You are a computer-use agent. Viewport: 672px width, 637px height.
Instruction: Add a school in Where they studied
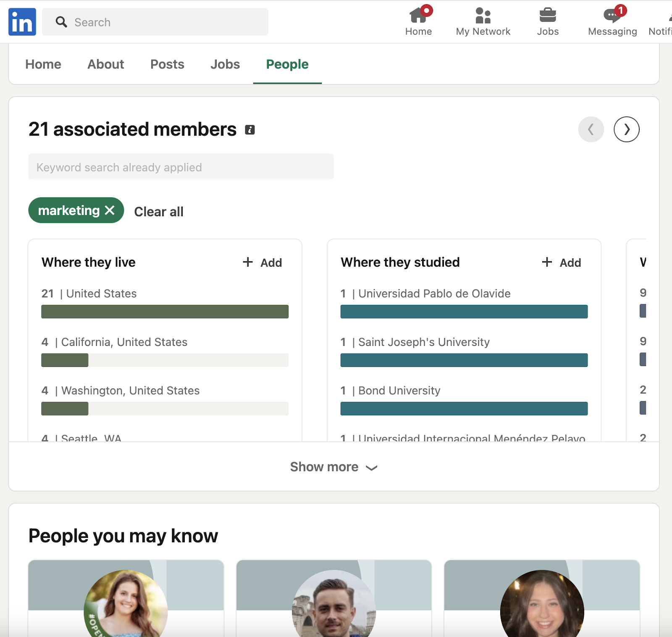(x=562, y=262)
